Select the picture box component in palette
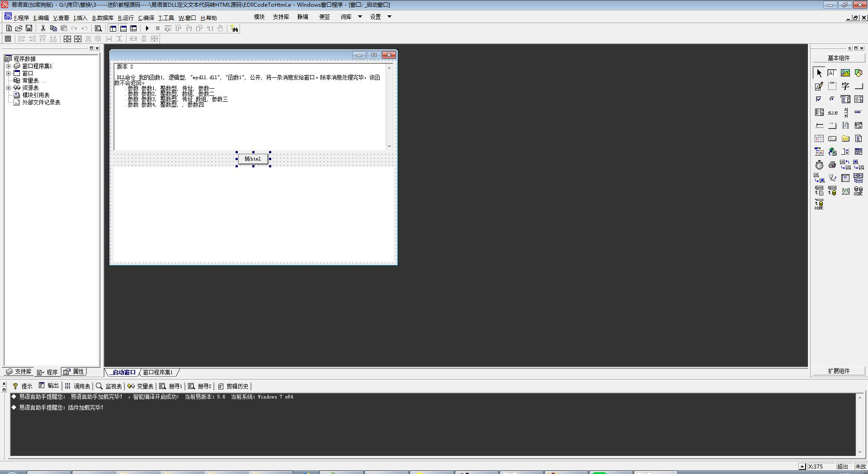Screen dimensions: 868x474 click(845, 73)
